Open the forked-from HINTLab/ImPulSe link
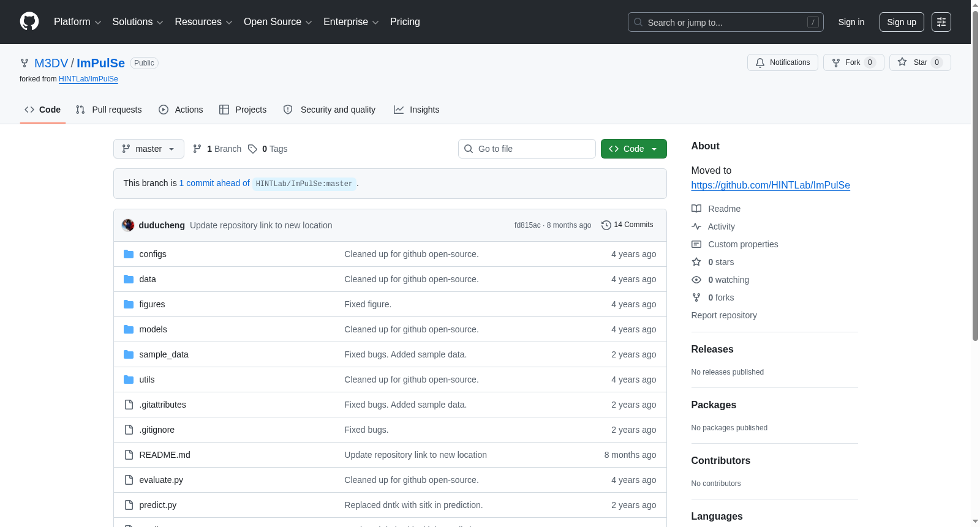Screen dimensions: 980x527 click(x=88, y=79)
